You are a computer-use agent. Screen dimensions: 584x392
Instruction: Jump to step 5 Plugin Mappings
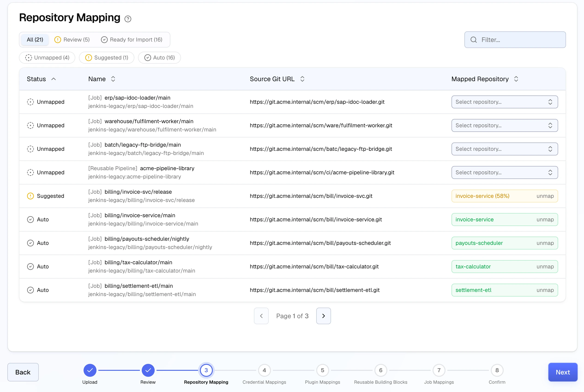tap(322, 370)
